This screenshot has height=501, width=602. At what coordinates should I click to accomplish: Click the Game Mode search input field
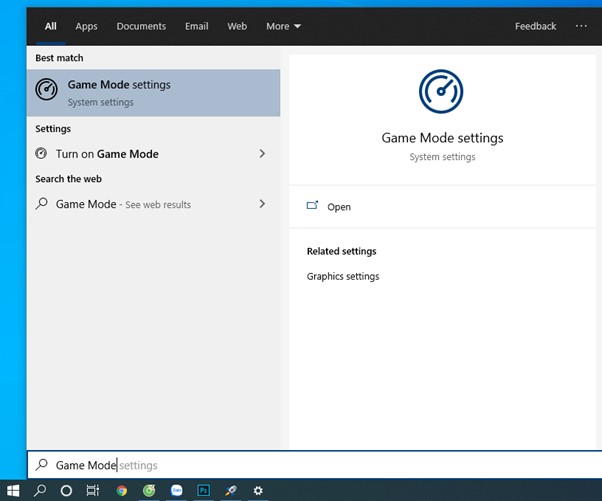tap(315, 465)
